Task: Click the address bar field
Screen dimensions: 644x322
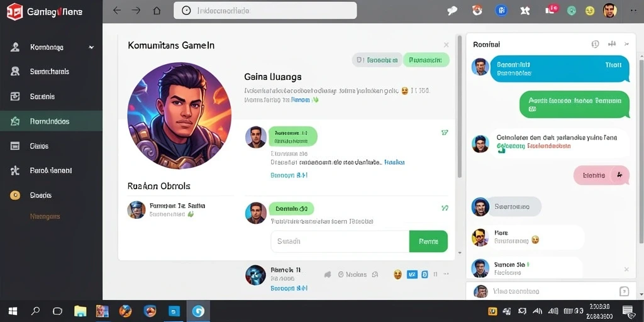Action: pos(265,11)
